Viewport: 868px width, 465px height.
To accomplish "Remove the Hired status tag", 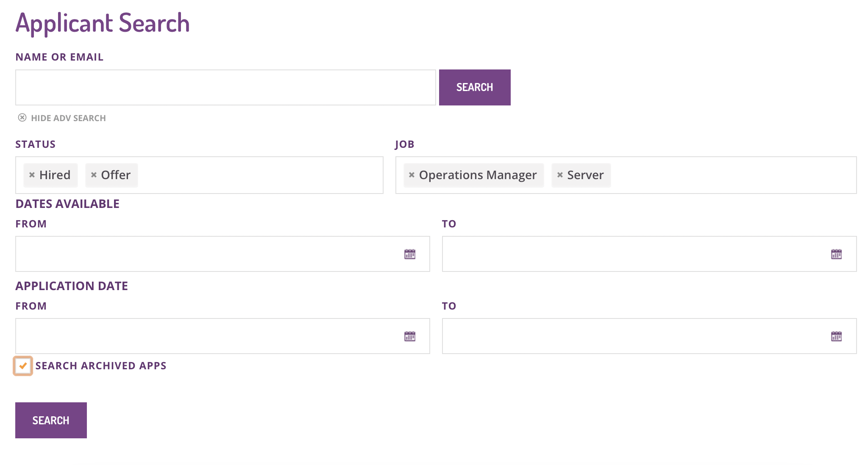I will click(32, 175).
